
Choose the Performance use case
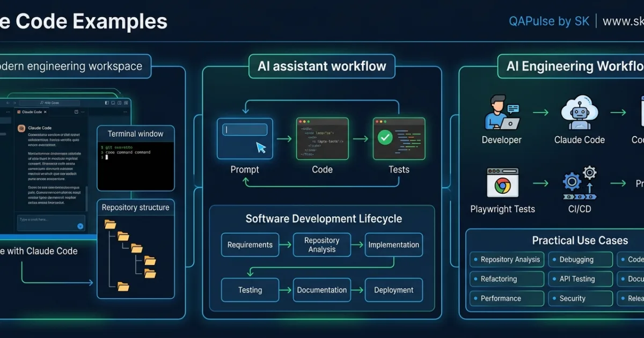[507, 298]
